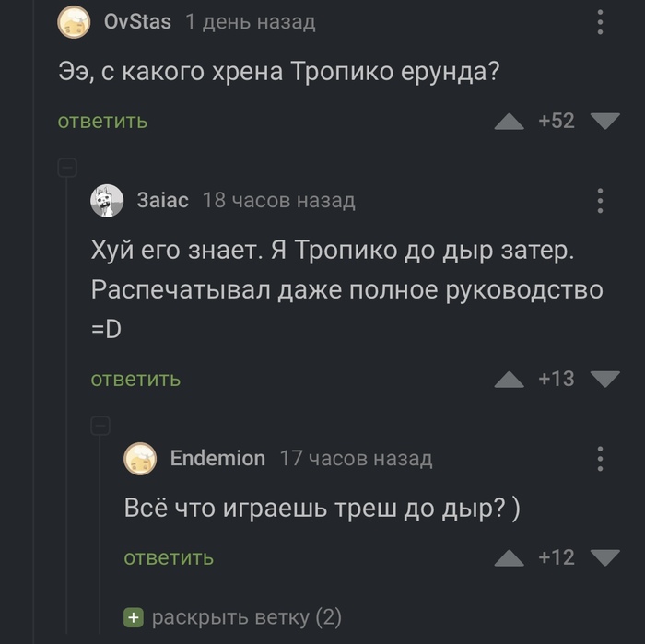Viewport: 645px width, 644px height.
Task: Collapse the thread under OvStas's comment
Action: 67,168
